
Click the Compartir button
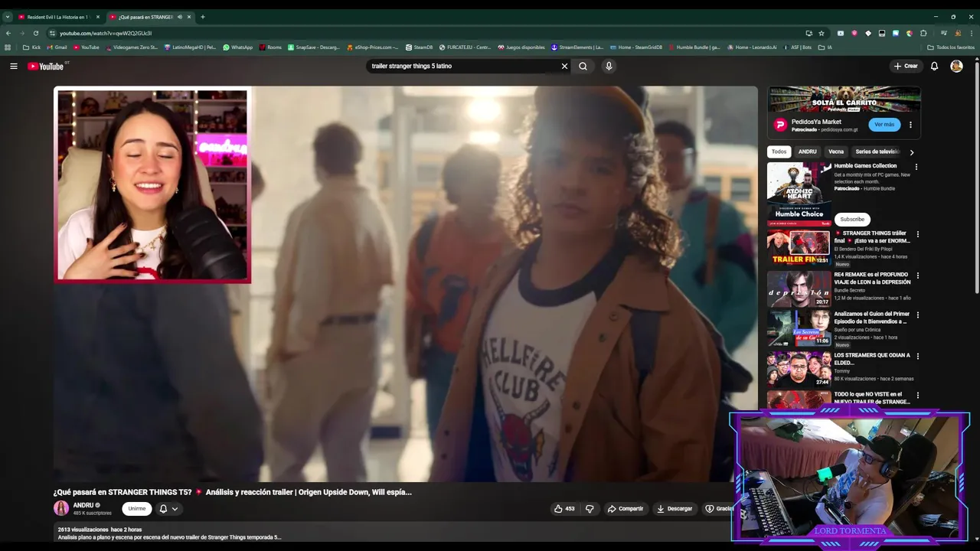coord(626,509)
